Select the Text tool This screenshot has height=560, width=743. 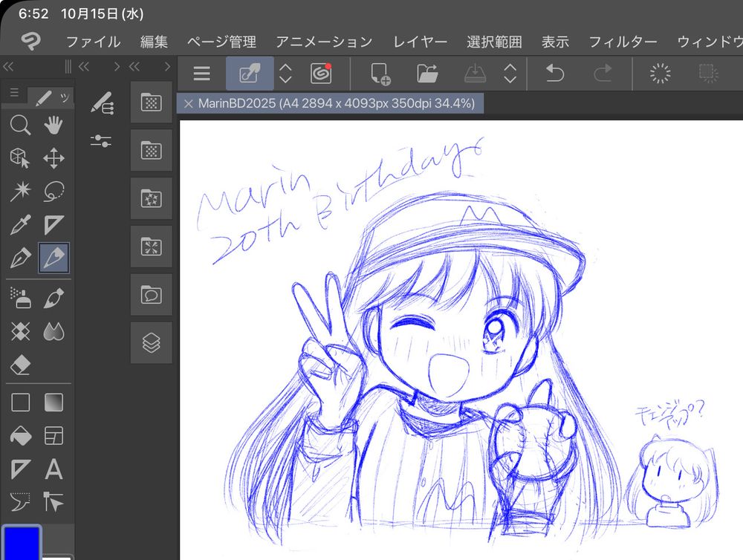(x=53, y=469)
